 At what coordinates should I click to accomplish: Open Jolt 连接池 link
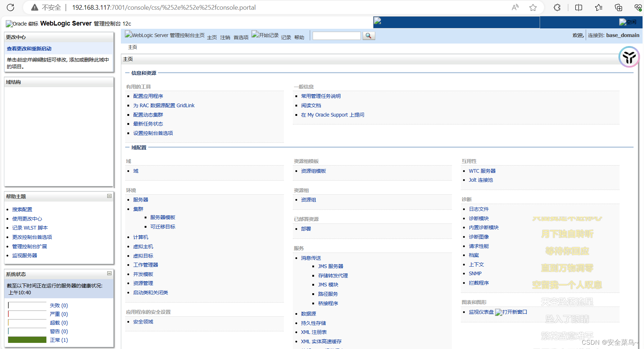(x=481, y=180)
